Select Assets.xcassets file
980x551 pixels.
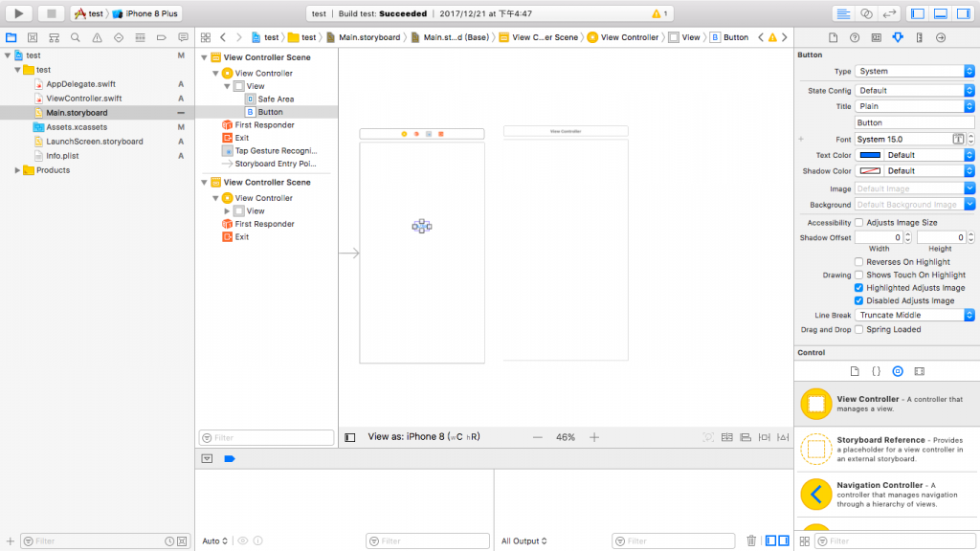77,127
